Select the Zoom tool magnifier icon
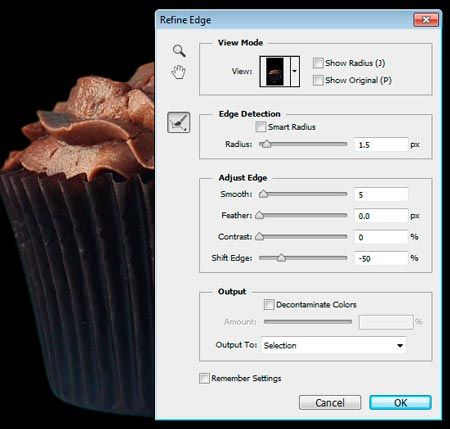 click(179, 51)
